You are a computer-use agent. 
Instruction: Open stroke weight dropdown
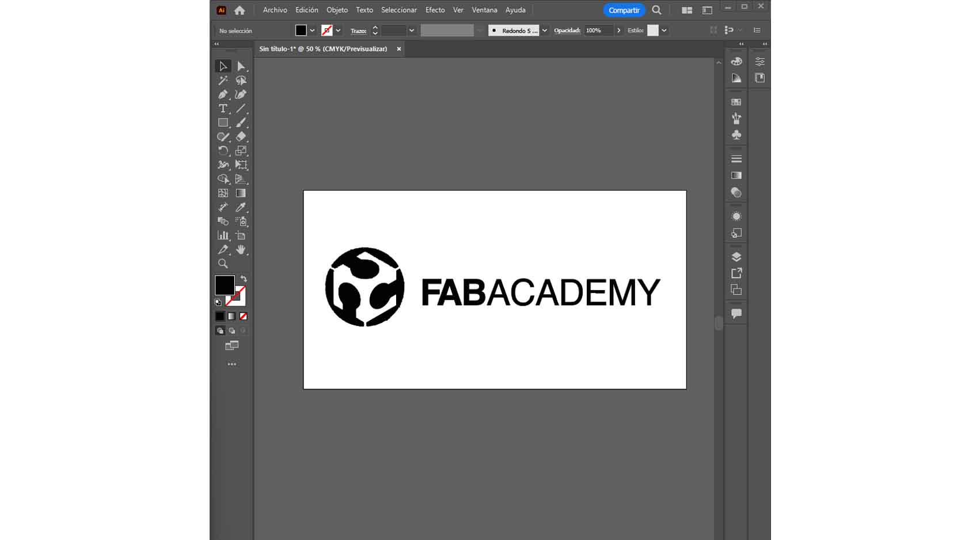click(x=412, y=31)
